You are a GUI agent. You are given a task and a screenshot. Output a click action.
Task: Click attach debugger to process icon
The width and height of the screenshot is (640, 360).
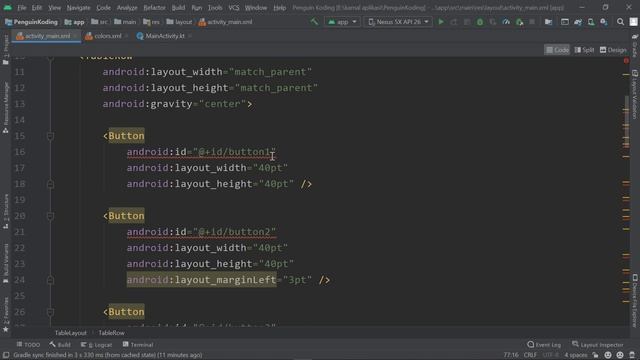tap(519, 22)
